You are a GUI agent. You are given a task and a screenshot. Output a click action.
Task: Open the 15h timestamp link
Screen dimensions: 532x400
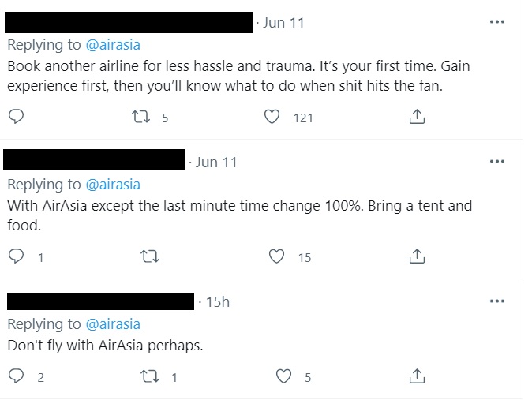217,301
